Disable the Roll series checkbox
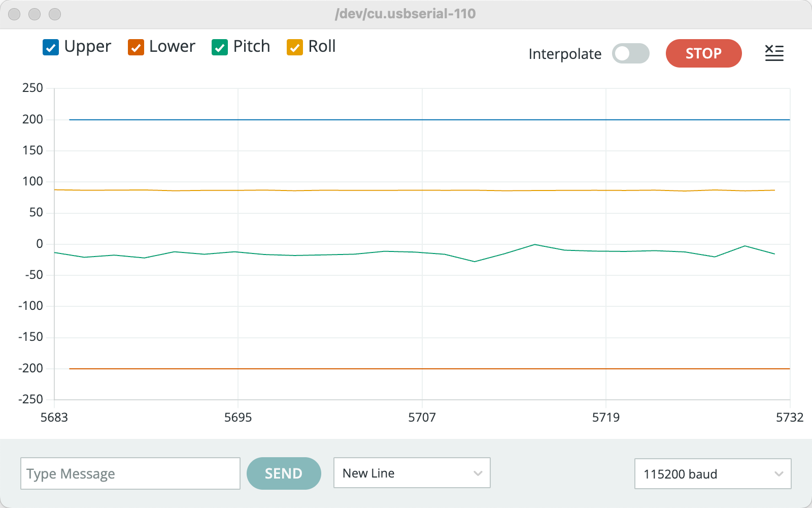 coord(295,47)
